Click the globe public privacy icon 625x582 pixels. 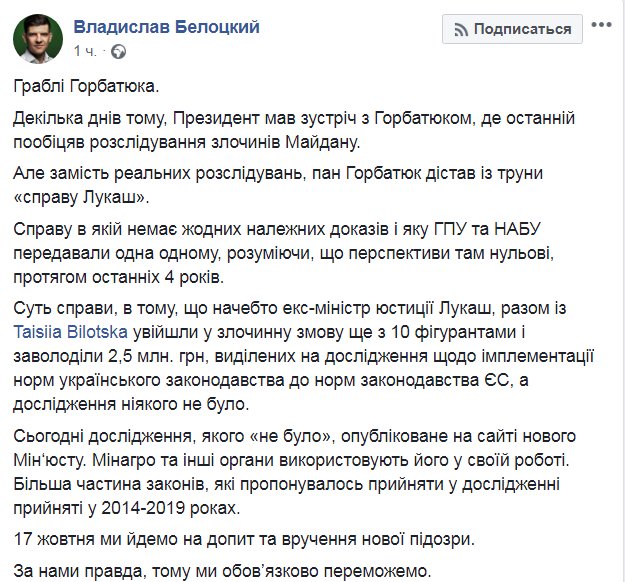click(x=118, y=50)
